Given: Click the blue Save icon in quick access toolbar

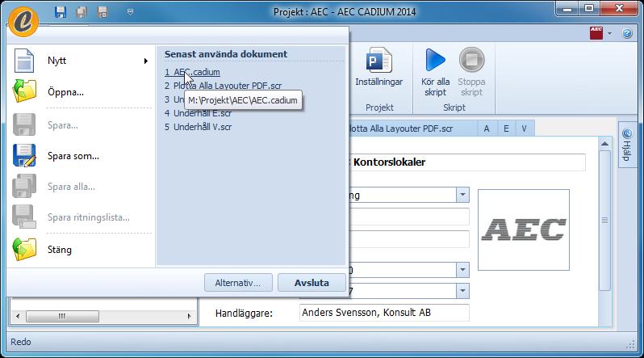Looking at the screenshot, I should pos(61,12).
